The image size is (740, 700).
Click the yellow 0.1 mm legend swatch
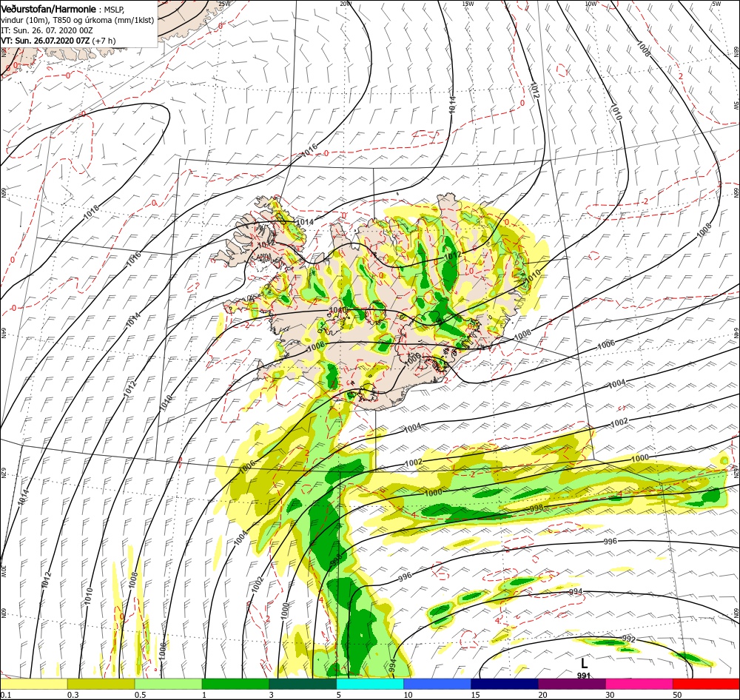click(x=34, y=684)
